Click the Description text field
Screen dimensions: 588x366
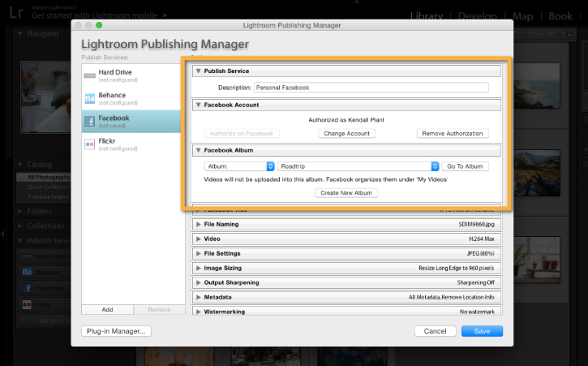[x=371, y=88]
